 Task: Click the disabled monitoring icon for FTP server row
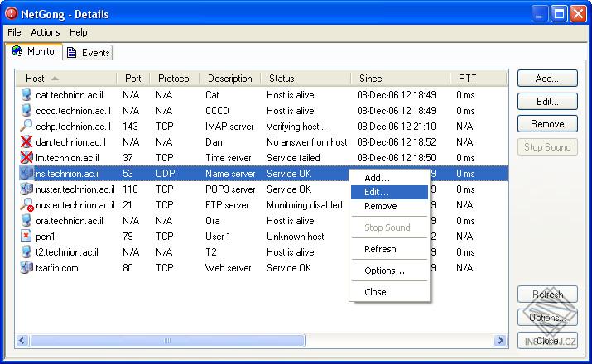coord(26,205)
